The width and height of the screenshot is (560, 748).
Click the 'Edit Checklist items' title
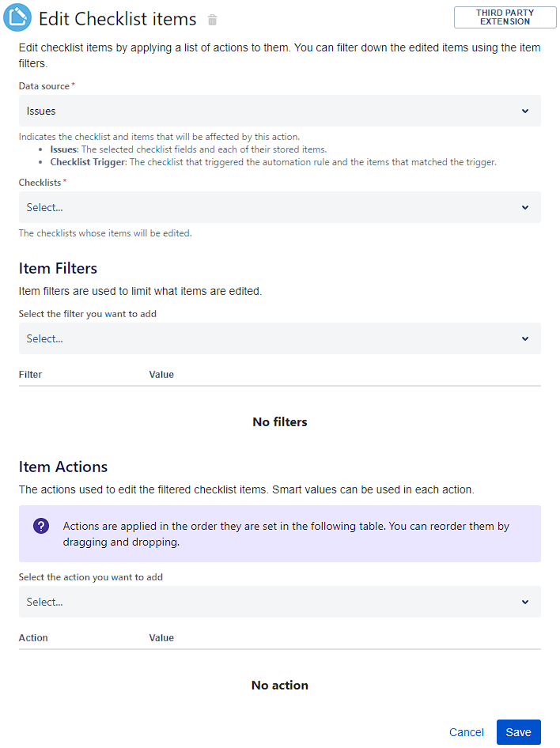[x=117, y=20]
